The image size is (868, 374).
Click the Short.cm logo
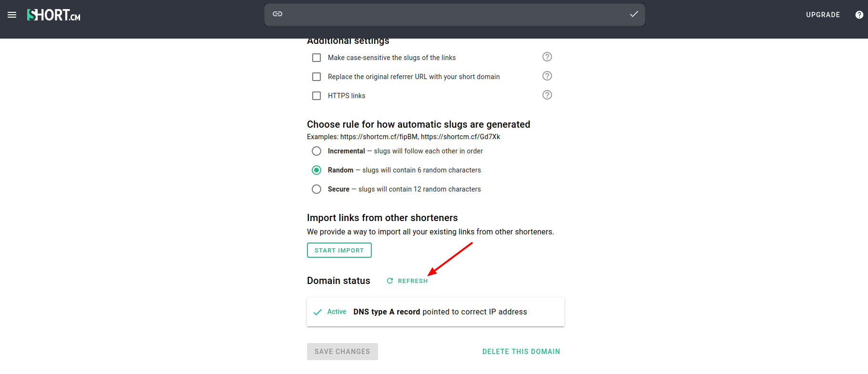tap(53, 15)
